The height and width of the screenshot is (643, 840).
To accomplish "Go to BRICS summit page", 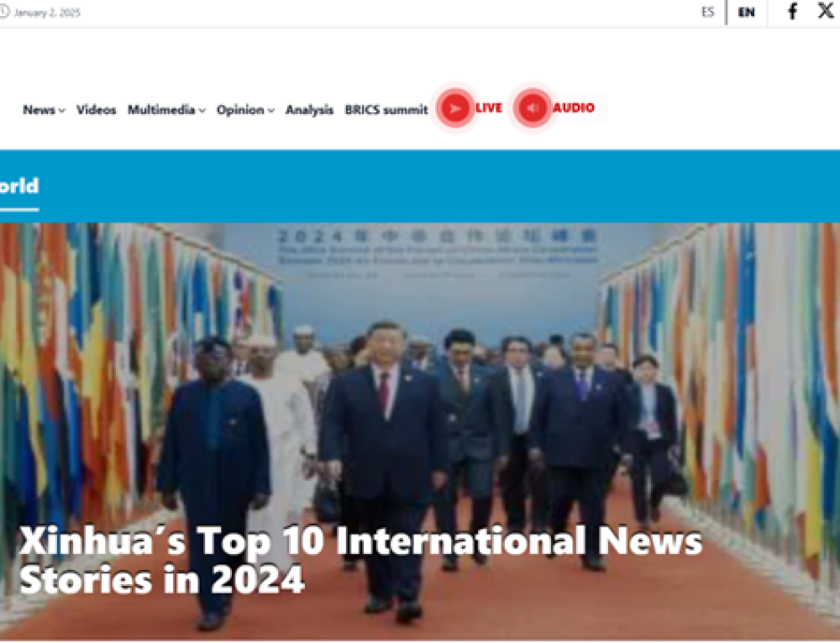I will 386,110.
